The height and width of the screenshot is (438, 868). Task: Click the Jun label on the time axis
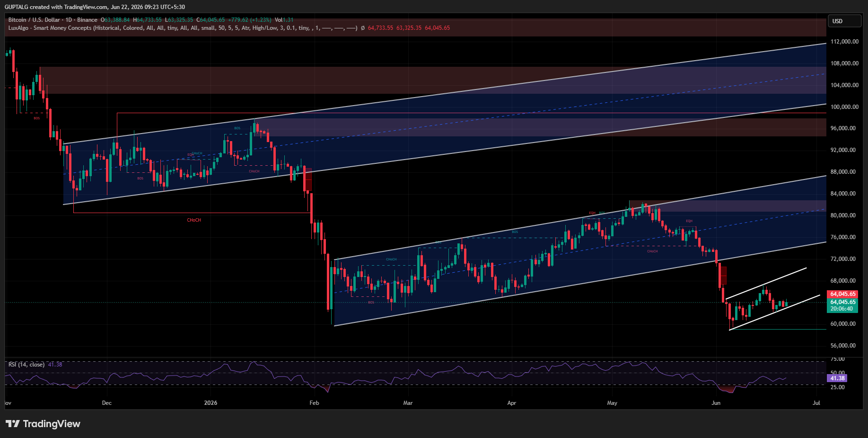pos(716,403)
